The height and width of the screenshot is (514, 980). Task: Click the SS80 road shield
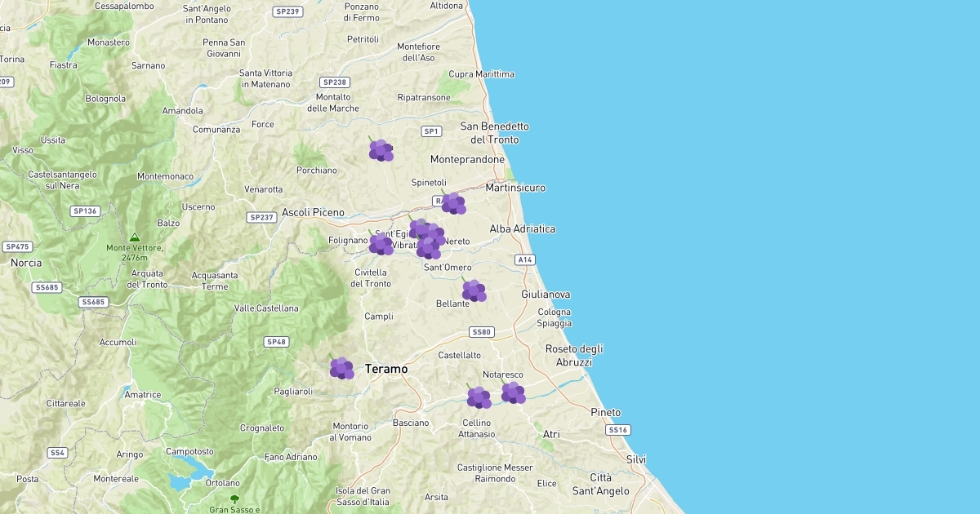tap(482, 332)
